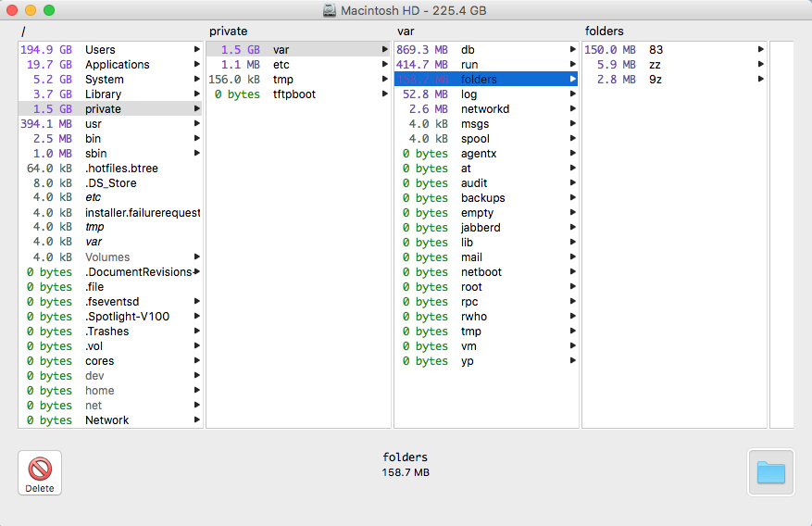This screenshot has width=812, height=526.
Task: Expand the Applications folder arrow
Action: 197,64
